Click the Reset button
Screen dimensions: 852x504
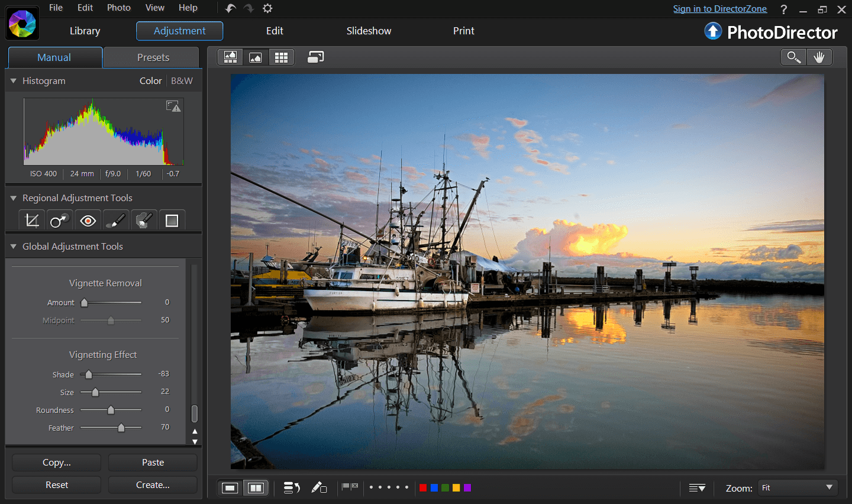[57, 485]
